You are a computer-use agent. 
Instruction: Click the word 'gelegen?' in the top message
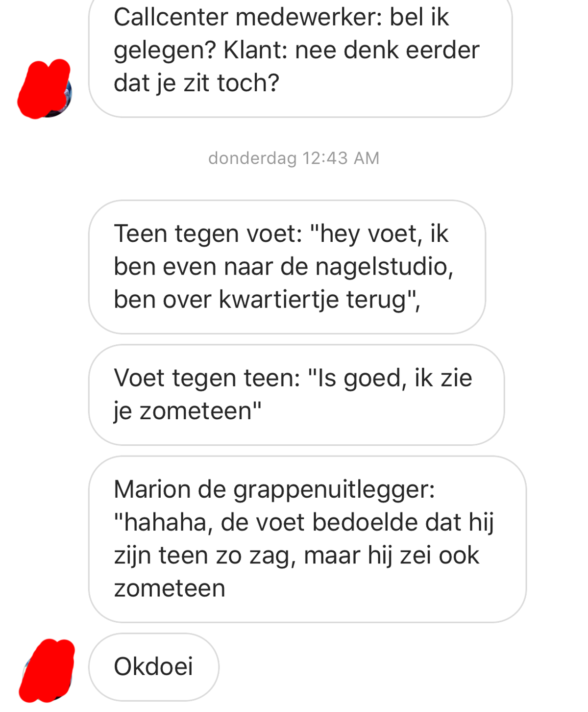pos(165,51)
